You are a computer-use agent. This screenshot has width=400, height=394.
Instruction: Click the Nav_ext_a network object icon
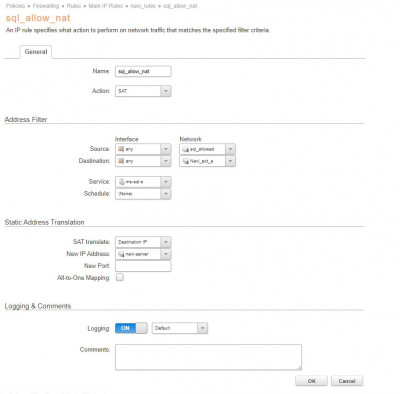tap(186, 161)
